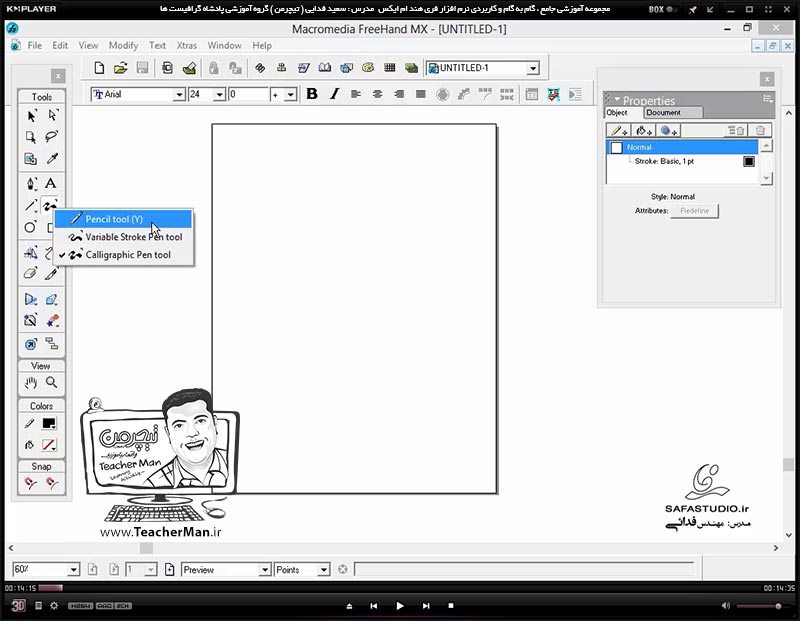Screen dimensions: 800x621
Task: Justify text in text toolbar
Action: click(421, 94)
